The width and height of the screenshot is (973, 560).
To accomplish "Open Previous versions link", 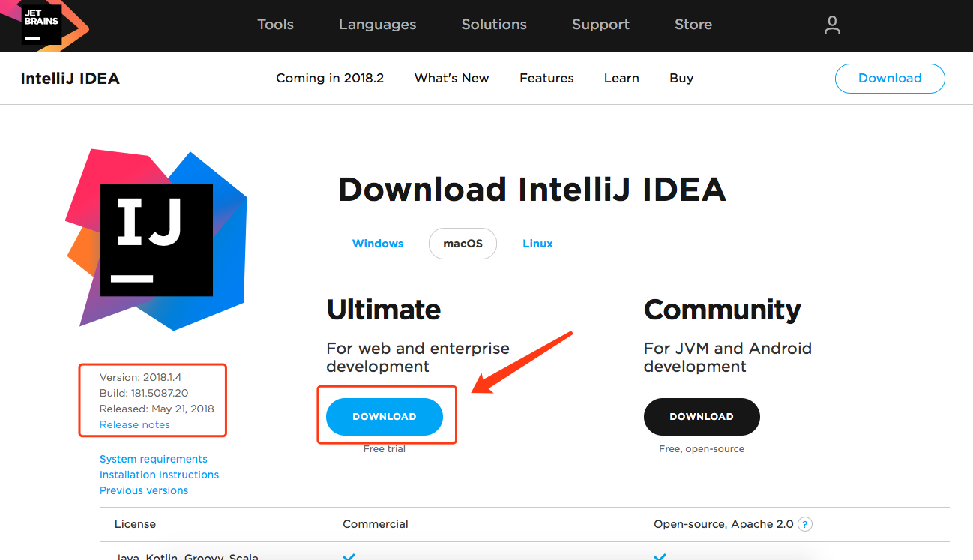I will click(144, 490).
